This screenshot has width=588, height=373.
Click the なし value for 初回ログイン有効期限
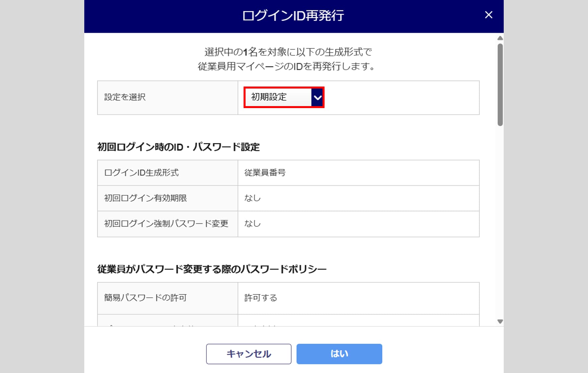pyautogui.click(x=253, y=198)
